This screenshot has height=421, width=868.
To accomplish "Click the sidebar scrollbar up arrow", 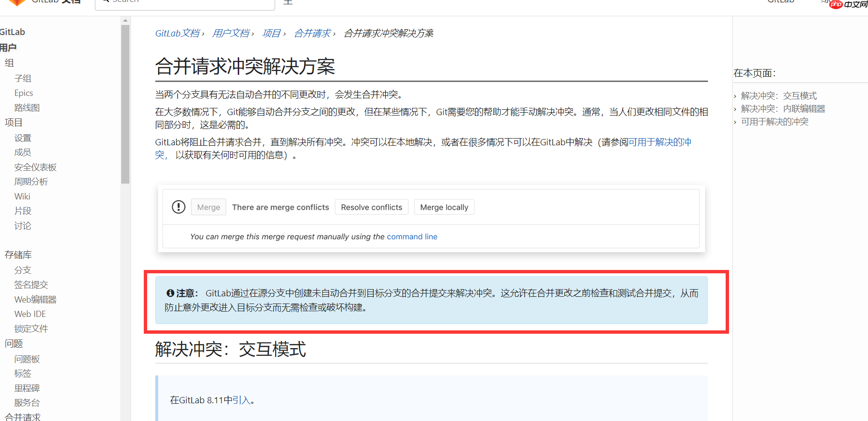I will click(x=126, y=21).
